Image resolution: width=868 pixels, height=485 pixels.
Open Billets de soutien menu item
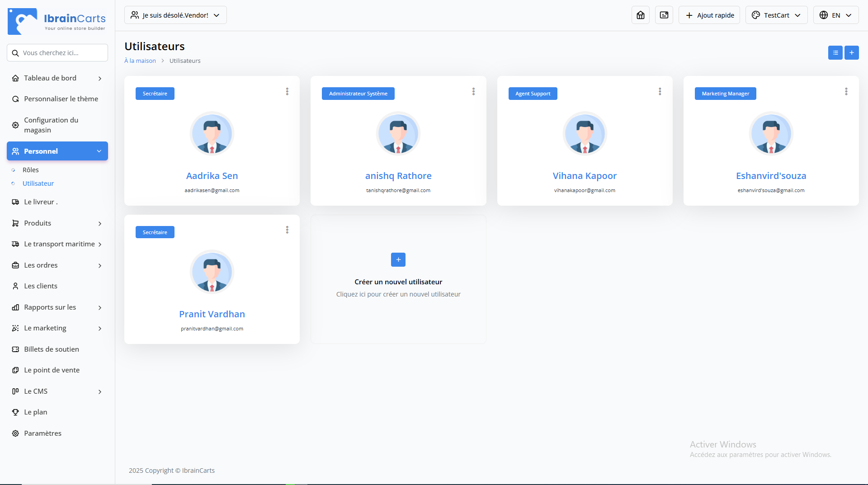tap(51, 349)
